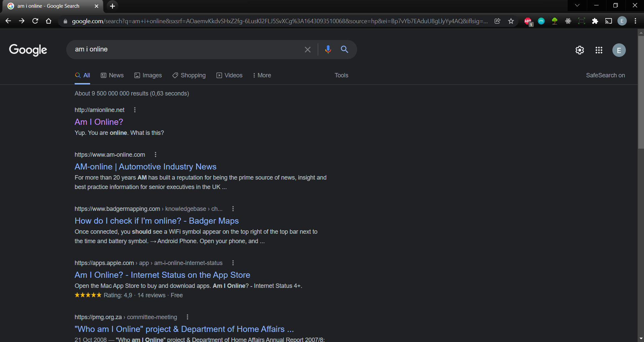Screen dimensions: 644x342
Task: Switch to the Images tab
Action: click(148, 75)
